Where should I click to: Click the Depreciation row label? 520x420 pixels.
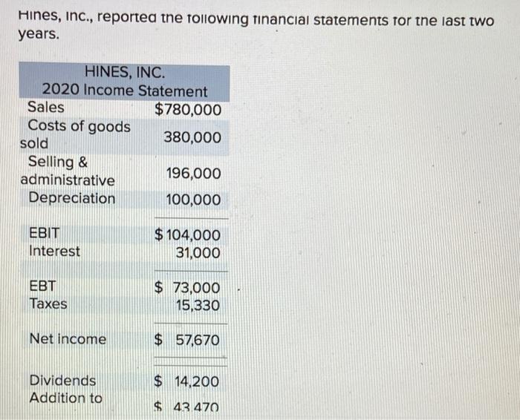pyautogui.click(x=72, y=198)
